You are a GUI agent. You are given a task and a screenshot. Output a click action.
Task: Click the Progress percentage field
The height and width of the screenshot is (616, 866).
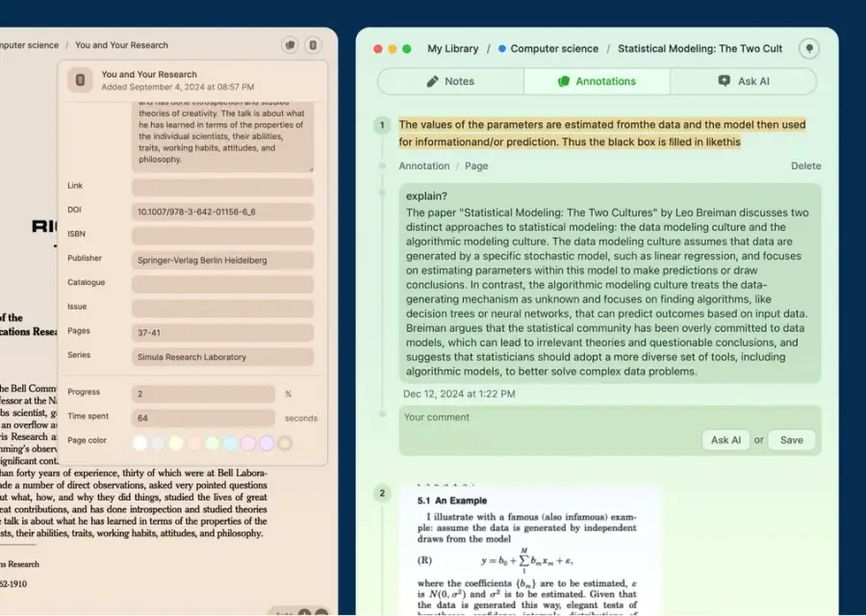[203, 394]
